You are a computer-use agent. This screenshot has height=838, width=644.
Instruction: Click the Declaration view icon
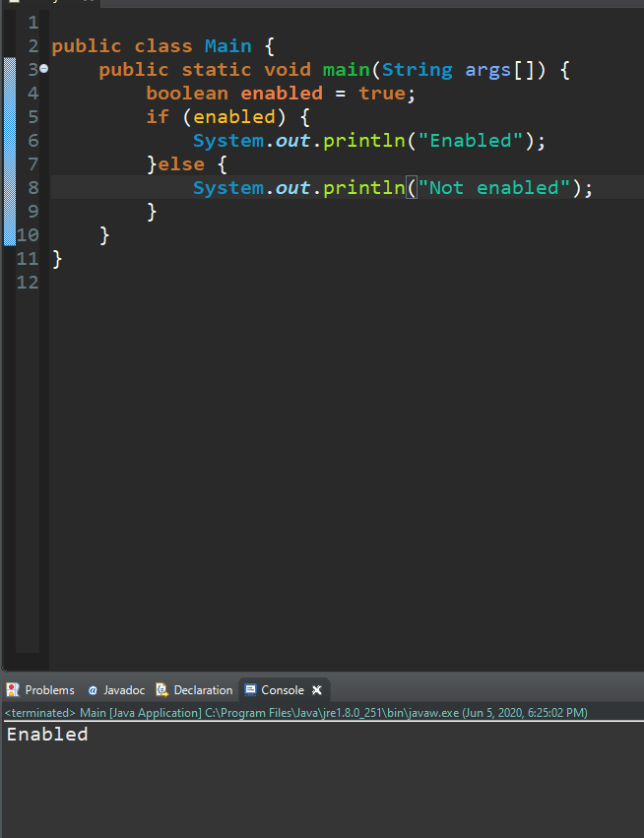(163, 690)
